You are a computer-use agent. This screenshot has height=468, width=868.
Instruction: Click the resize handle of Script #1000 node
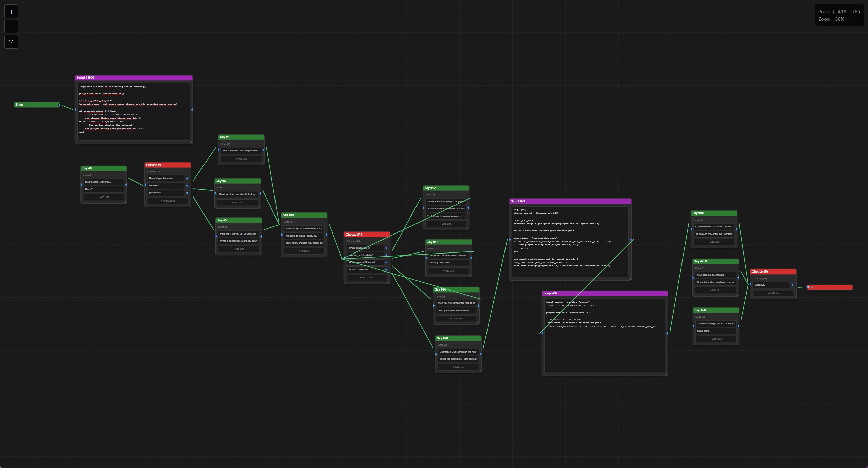[x=191, y=142]
